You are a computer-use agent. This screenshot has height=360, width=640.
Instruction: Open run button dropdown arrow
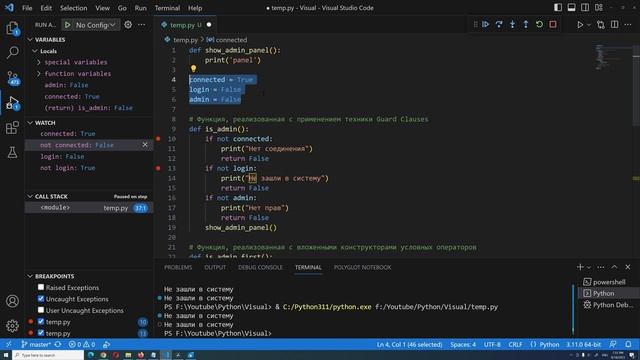(x=589, y=25)
